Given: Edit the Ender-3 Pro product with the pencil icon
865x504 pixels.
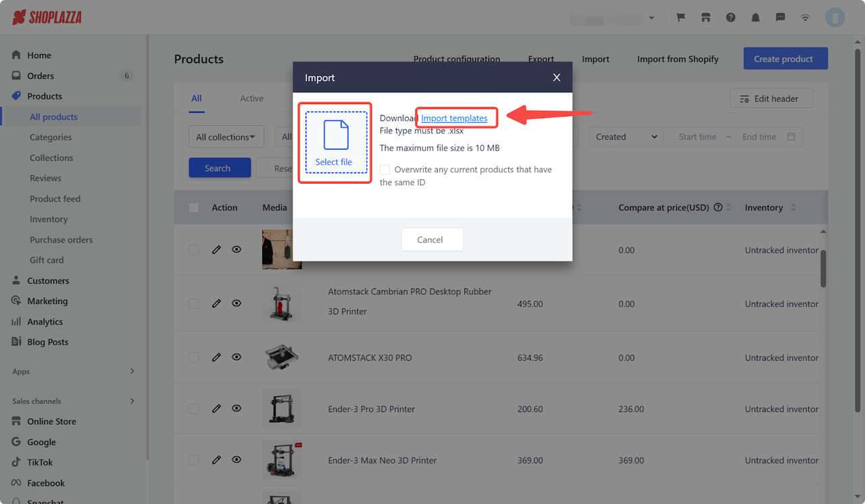Looking at the screenshot, I should [216, 408].
